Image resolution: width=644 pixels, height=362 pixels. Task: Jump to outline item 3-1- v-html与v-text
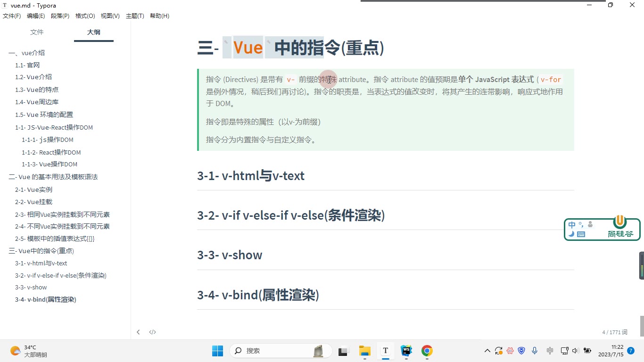click(41, 263)
